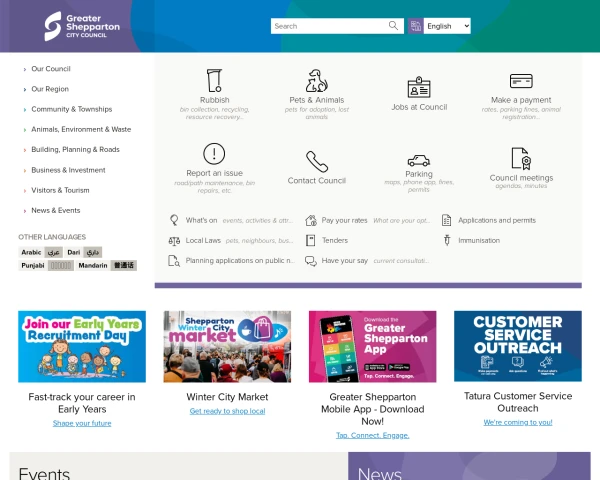Viewport: 600px width, 480px height.
Task: Click the Pay your rates link text
Action: click(344, 220)
